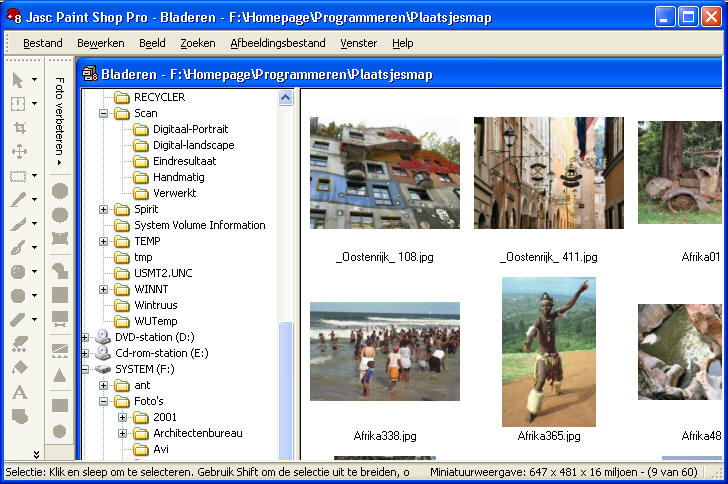The width and height of the screenshot is (728, 484).
Task: Open the Bewerken menu
Action: pyautogui.click(x=101, y=43)
